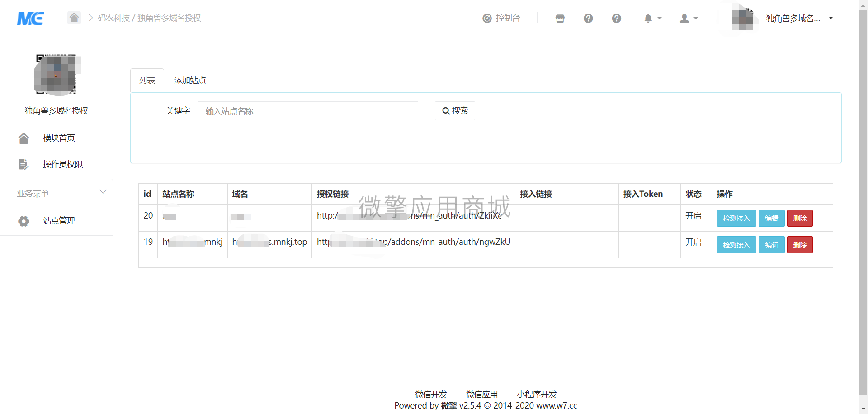Click the first help question mark icon
868x414 pixels.
[x=588, y=18]
